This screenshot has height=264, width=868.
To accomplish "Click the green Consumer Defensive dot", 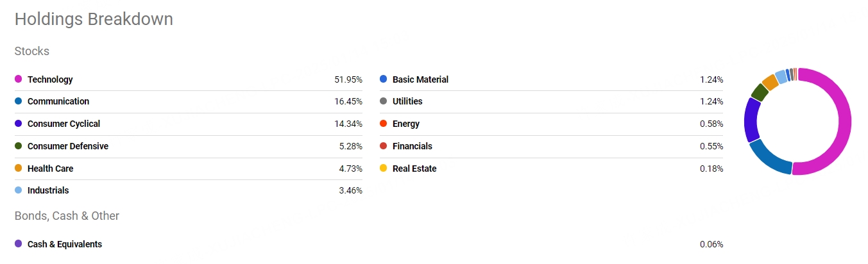I will pos(18,146).
